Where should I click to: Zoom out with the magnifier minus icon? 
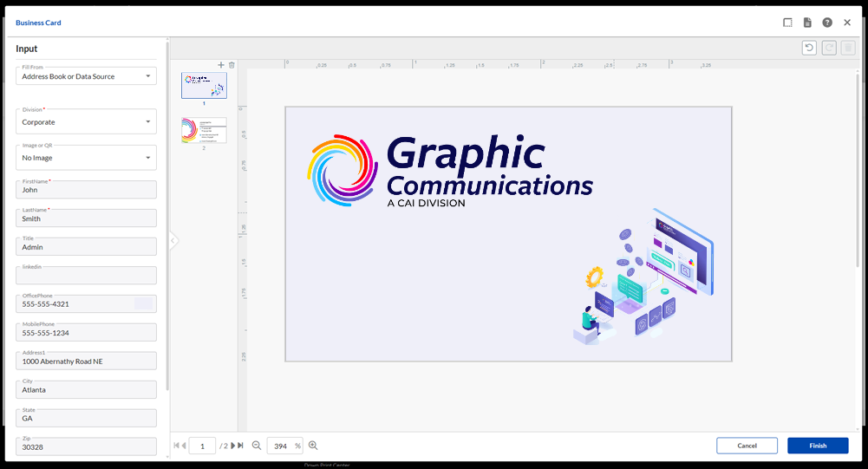pos(257,446)
